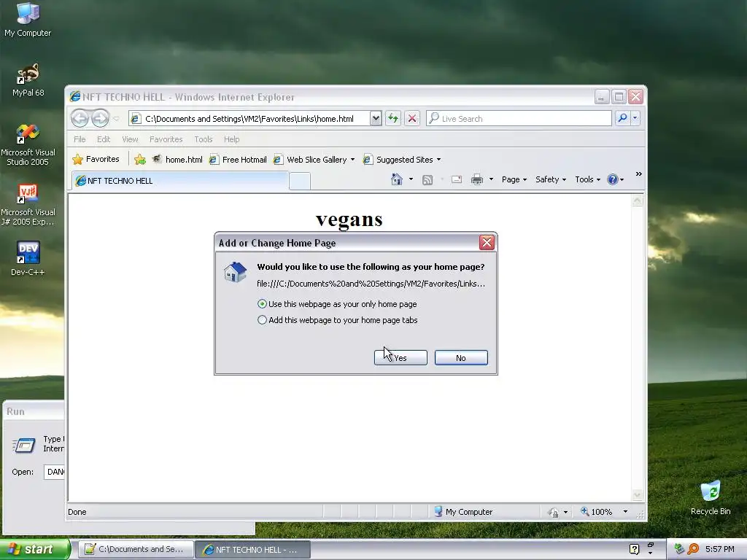Click the orange magnifier tray icon

693,549
